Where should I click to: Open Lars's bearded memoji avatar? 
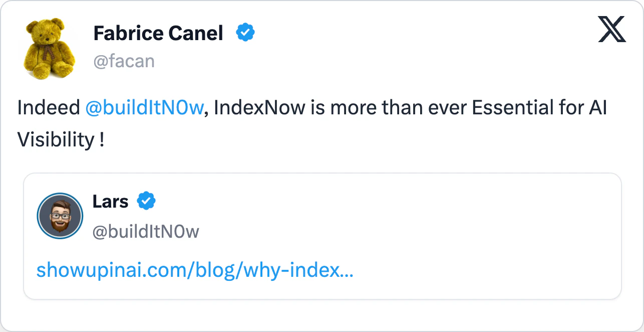click(x=60, y=216)
